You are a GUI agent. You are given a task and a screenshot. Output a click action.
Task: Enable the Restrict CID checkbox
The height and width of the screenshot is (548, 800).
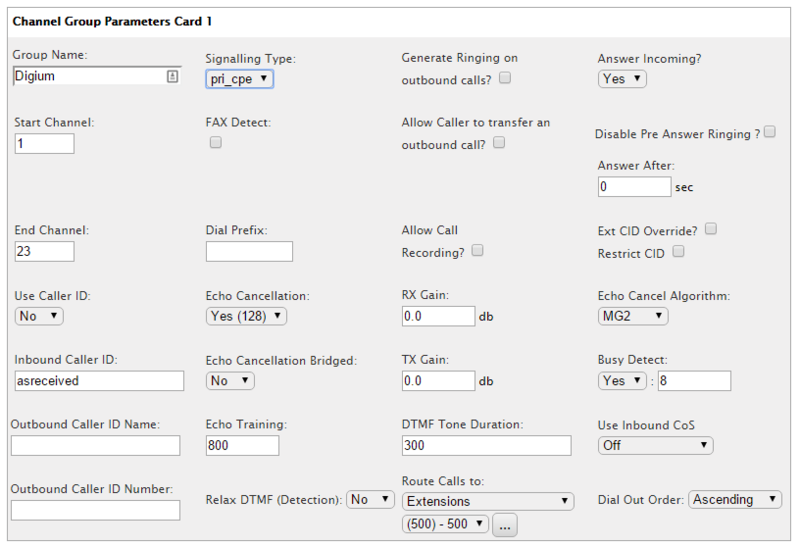679,252
